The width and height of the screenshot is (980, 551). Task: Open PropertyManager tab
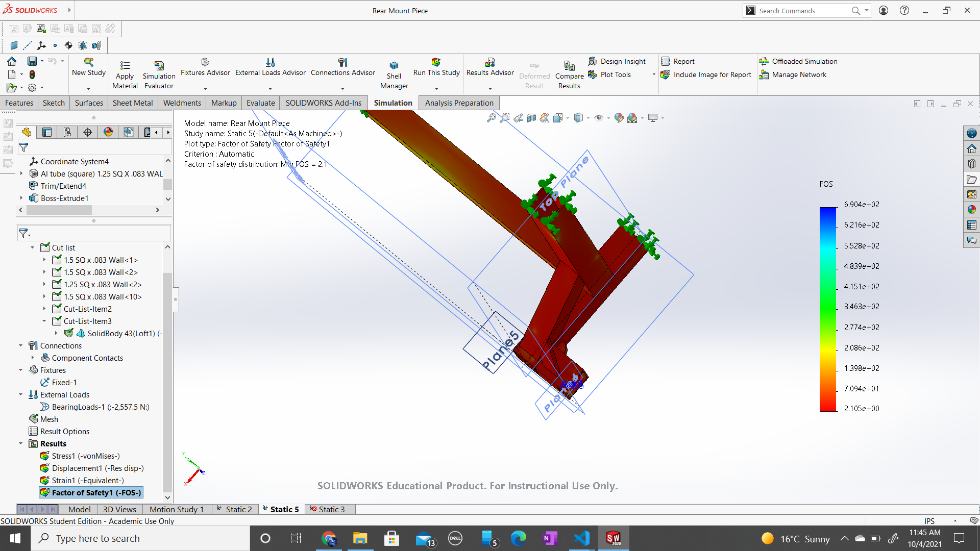47,133
